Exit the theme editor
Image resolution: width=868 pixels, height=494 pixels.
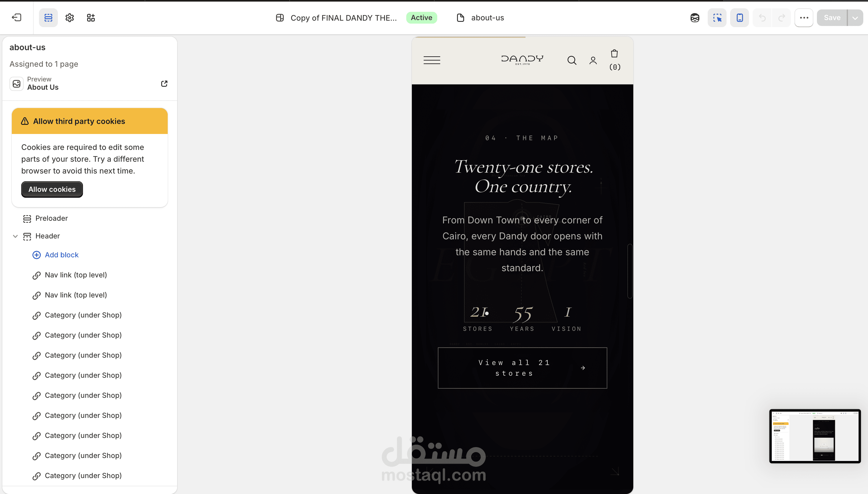click(17, 18)
